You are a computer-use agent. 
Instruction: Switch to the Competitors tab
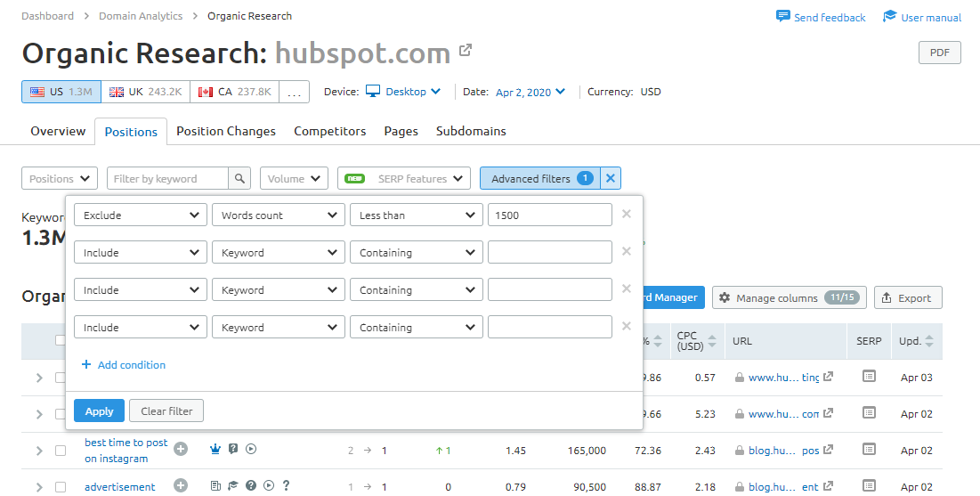[330, 132]
